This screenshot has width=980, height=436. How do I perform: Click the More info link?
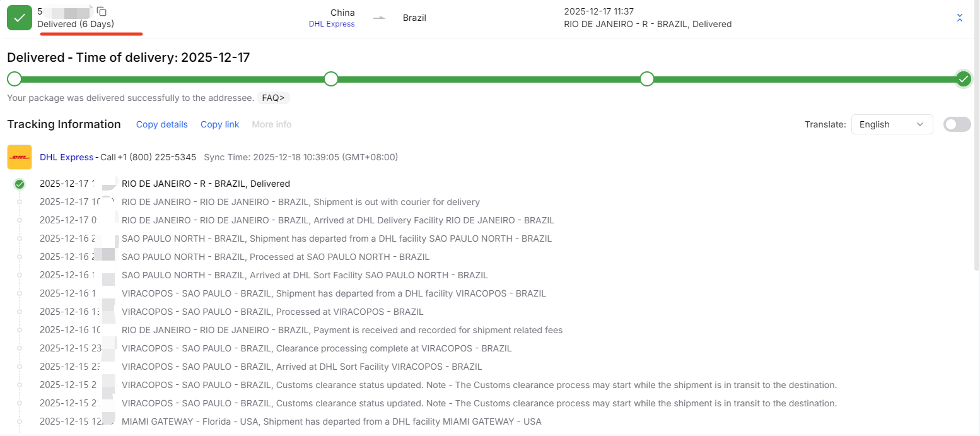click(272, 124)
